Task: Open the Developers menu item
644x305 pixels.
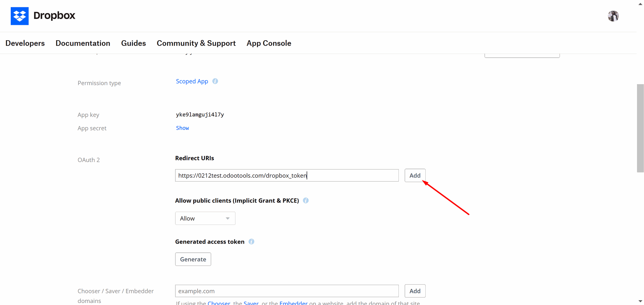Action: pos(25,43)
